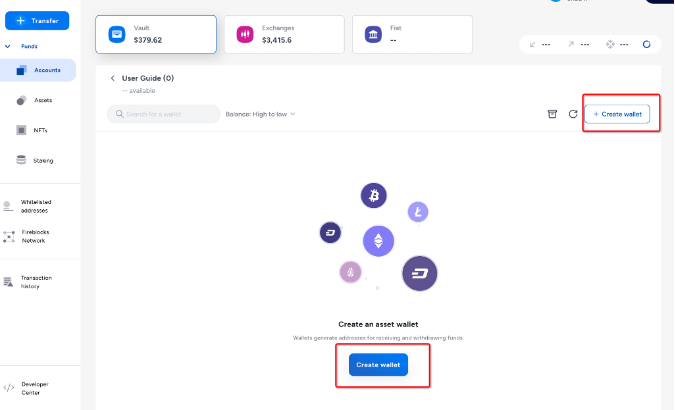This screenshot has height=410, width=675.
Task: Click the Search for a wallet field
Action: pos(163,114)
